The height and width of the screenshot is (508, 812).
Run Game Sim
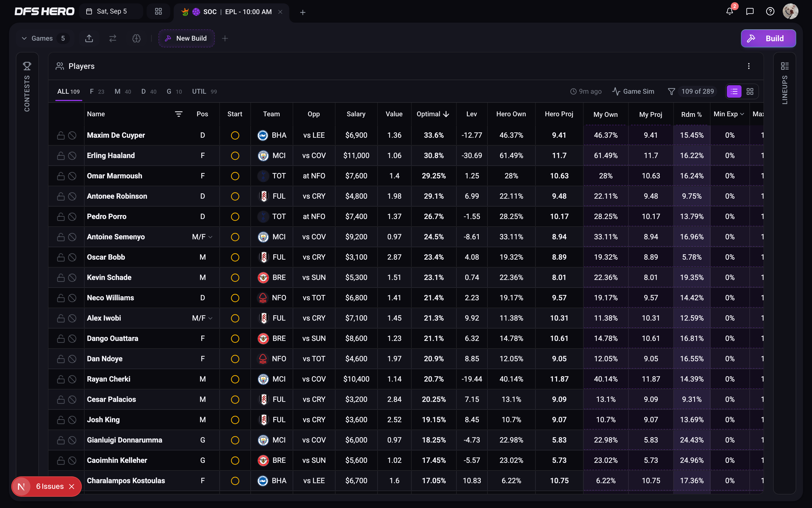(633, 91)
